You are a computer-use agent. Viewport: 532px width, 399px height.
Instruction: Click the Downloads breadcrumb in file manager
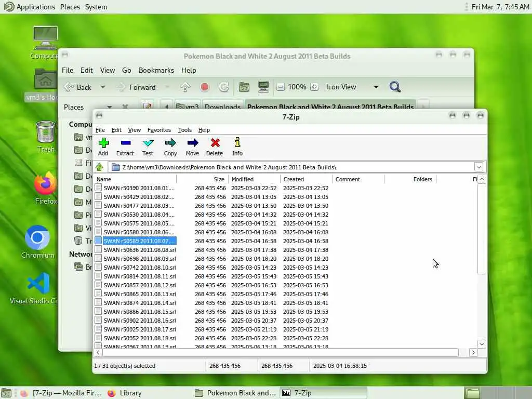tap(222, 106)
